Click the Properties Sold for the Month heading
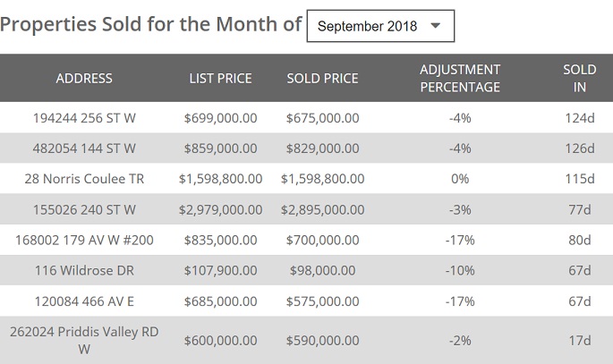The image size is (613, 364). coord(150,24)
